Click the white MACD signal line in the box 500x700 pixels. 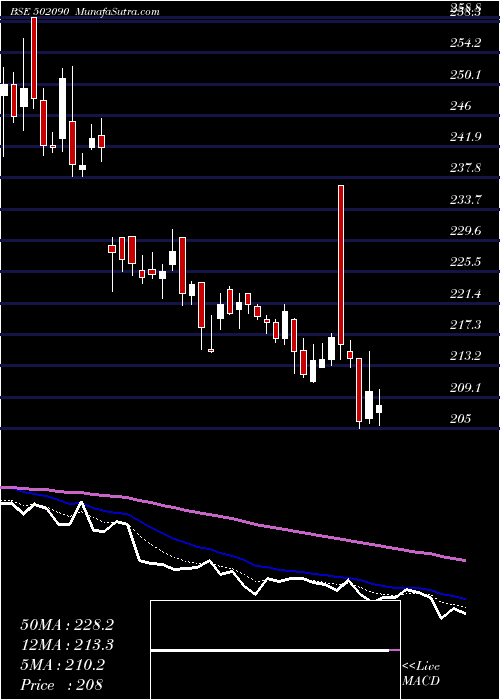point(270,650)
